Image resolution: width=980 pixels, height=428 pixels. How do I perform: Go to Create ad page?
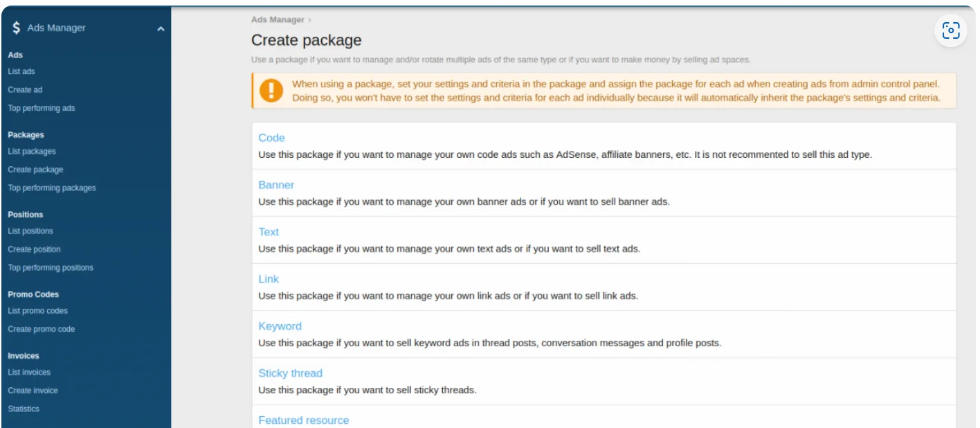[x=25, y=89]
